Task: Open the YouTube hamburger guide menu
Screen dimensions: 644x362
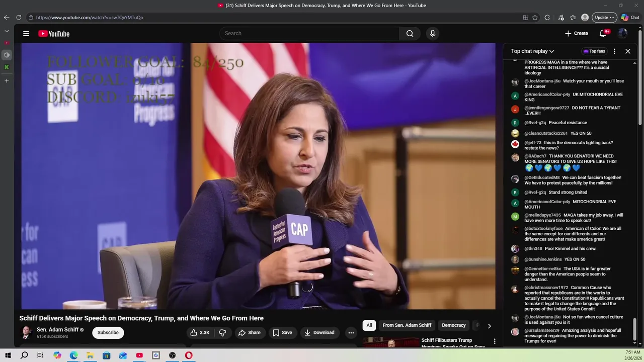Action: click(x=26, y=34)
